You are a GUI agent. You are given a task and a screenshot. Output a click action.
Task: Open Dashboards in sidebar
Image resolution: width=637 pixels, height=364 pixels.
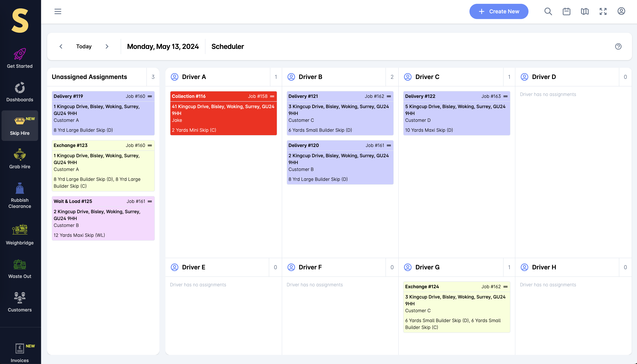click(20, 92)
